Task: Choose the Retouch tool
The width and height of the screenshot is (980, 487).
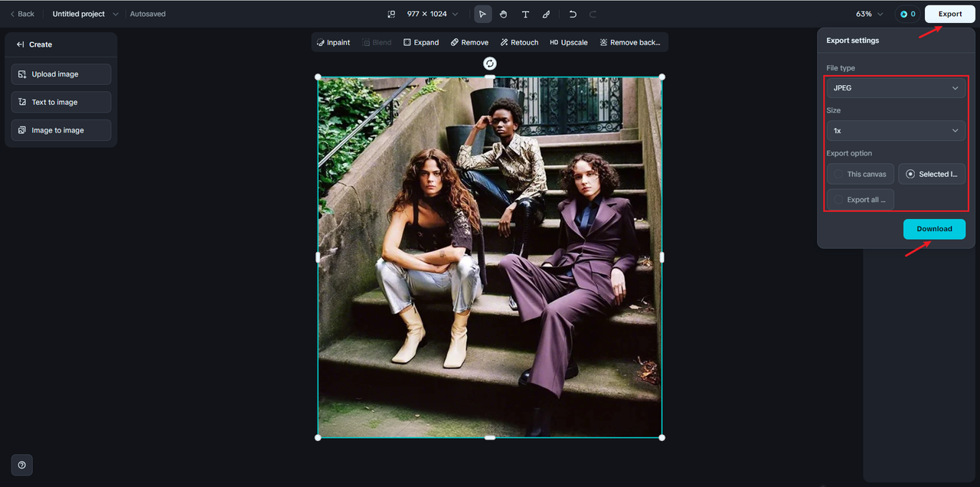Action: [519, 42]
